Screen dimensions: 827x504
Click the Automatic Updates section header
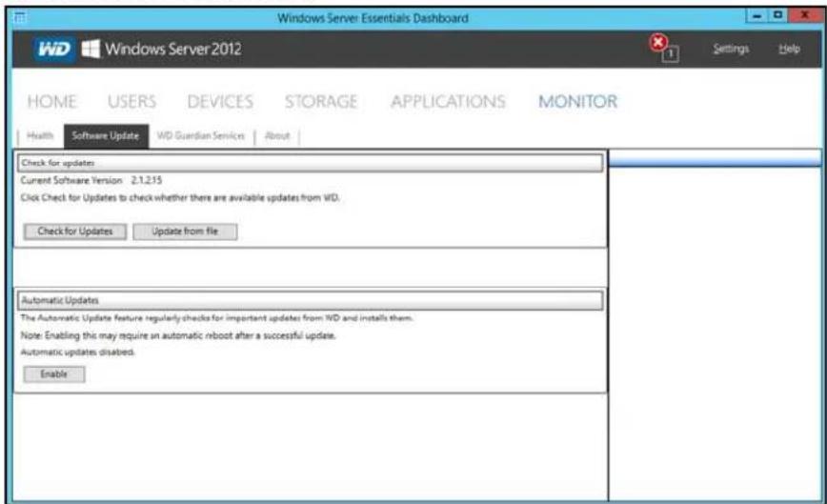(x=311, y=300)
